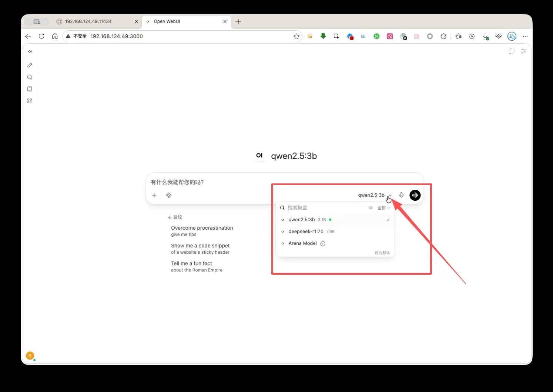Open the browser settings ellipsis menu
553x392 pixels.
pos(525,36)
